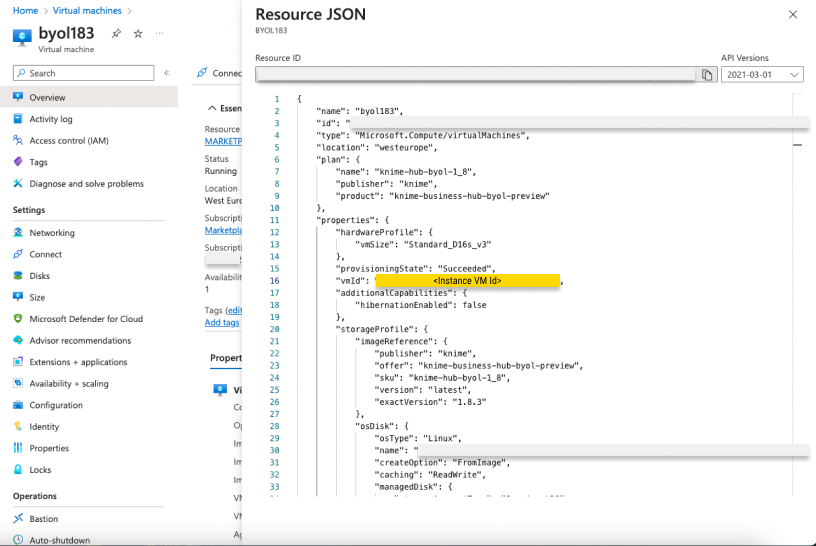Open the more options ellipsis menu
The image size is (816, 546).
(160, 33)
